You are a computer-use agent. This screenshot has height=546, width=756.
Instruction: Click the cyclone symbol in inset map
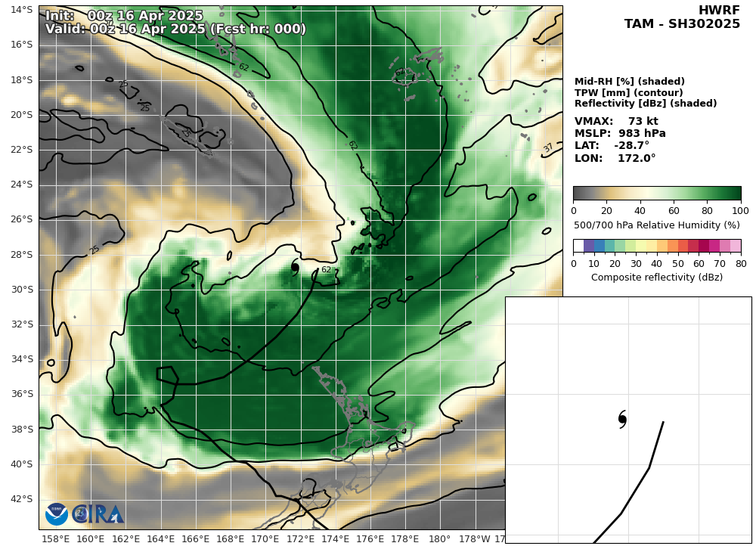(622, 419)
